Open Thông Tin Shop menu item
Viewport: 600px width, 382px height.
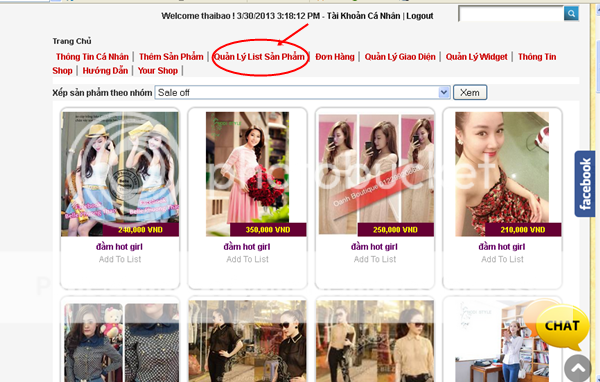537,57
